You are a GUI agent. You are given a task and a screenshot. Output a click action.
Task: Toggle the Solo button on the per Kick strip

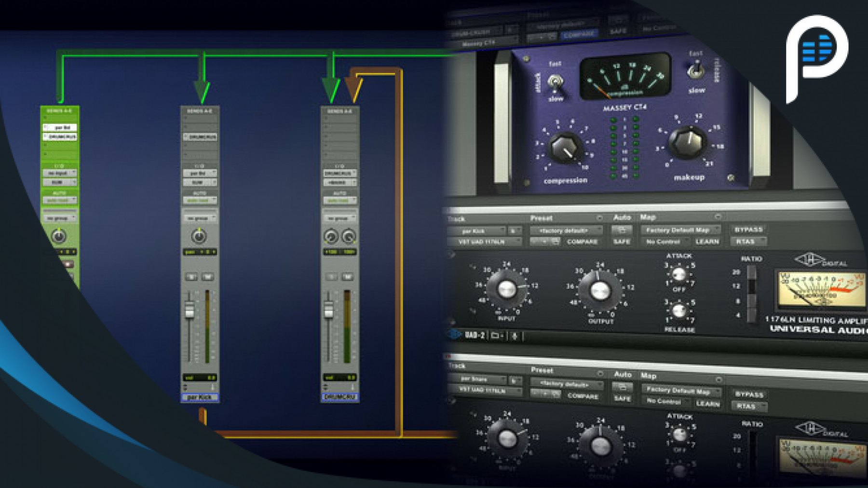point(191,277)
